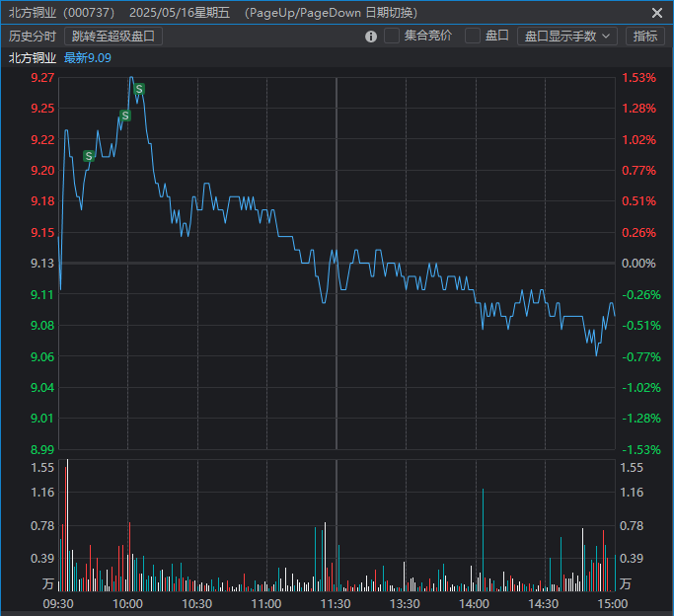
Task: Select the 历史分时 label
Action: tap(33, 37)
